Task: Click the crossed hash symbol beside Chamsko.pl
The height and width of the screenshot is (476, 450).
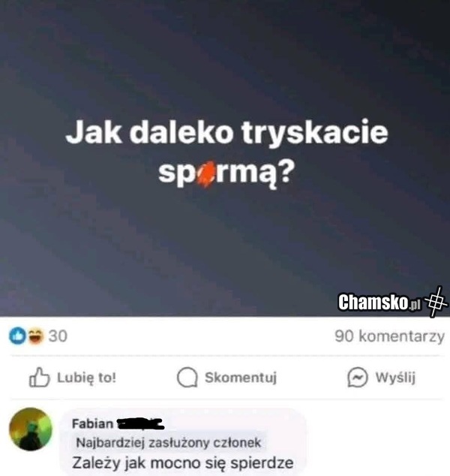Action: 436,302
